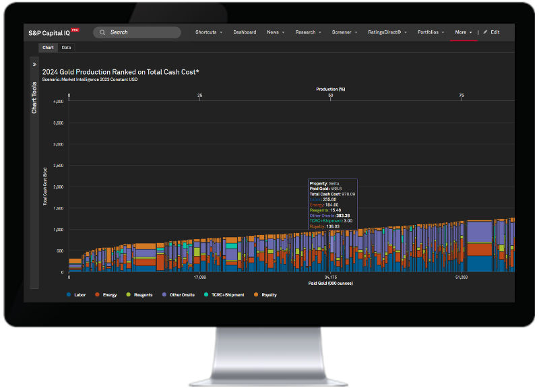Click the '4,000' y-axis label
The height and width of the screenshot is (392, 539).
[59, 102]
